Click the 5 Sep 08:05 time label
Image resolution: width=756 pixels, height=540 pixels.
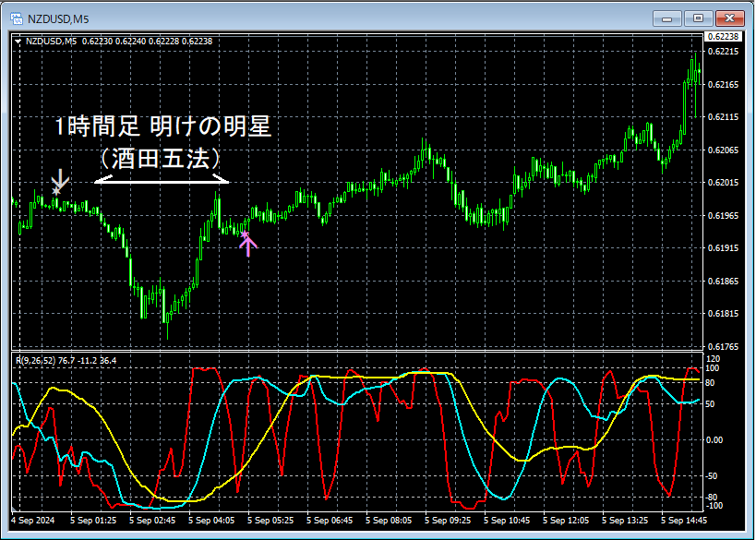click(389, 521)
